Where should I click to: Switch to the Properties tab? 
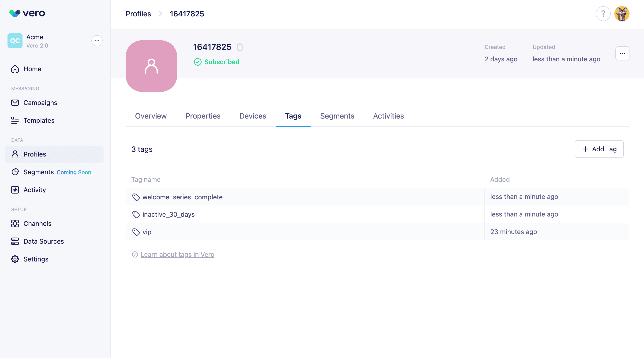pyautogui.click(x=203, y=116)
